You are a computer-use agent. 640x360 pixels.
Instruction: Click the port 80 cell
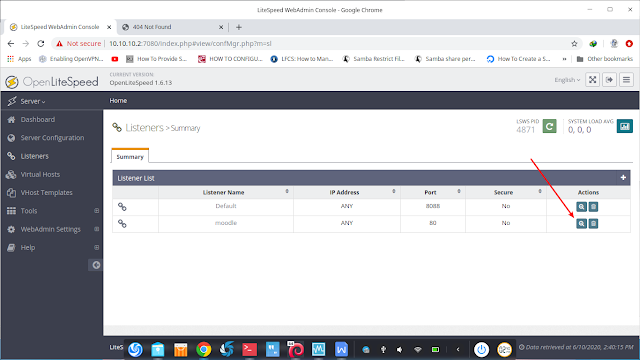point(433,223)
